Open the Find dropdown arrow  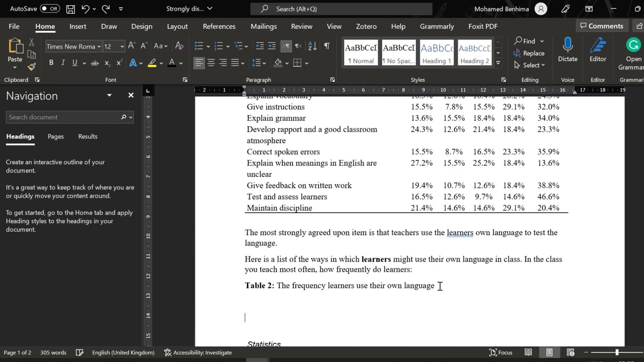coord(542,41)
